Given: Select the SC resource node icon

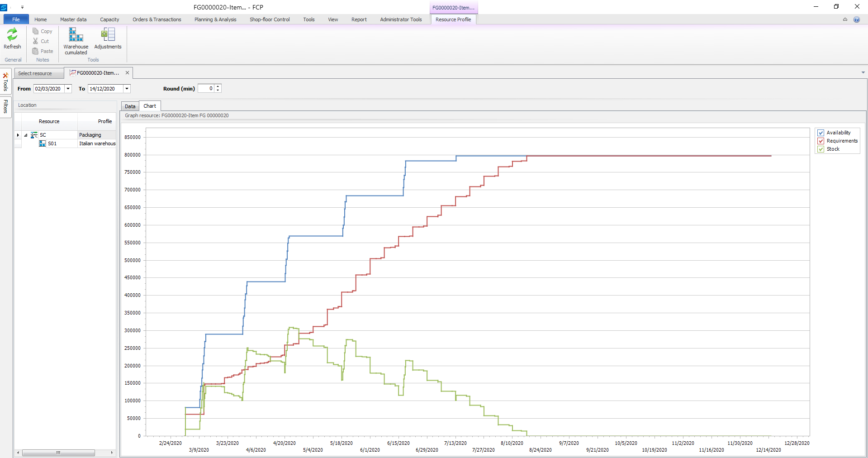Looking at the screenshot, I should coord(34,135).
